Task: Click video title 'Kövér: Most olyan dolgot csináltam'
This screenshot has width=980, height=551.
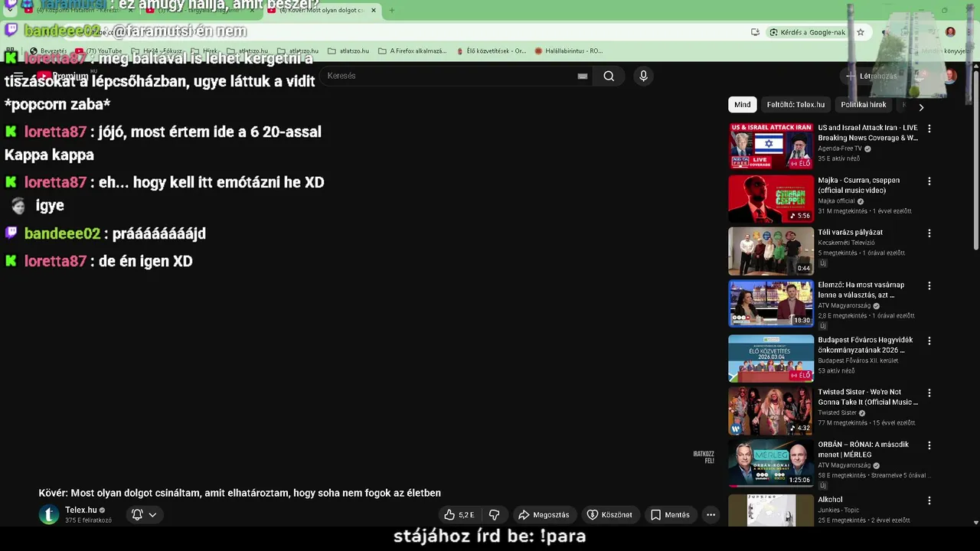Action: point(240,493)
